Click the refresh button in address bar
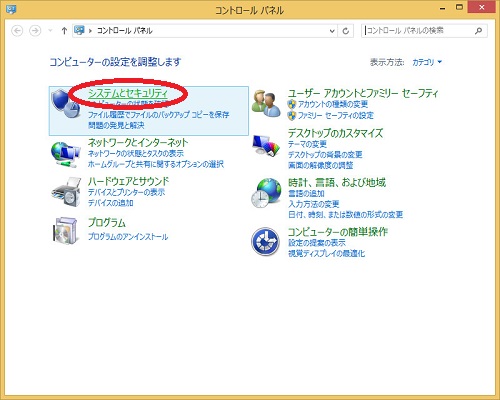Screen dimensions: 500x400 (346, 31)
